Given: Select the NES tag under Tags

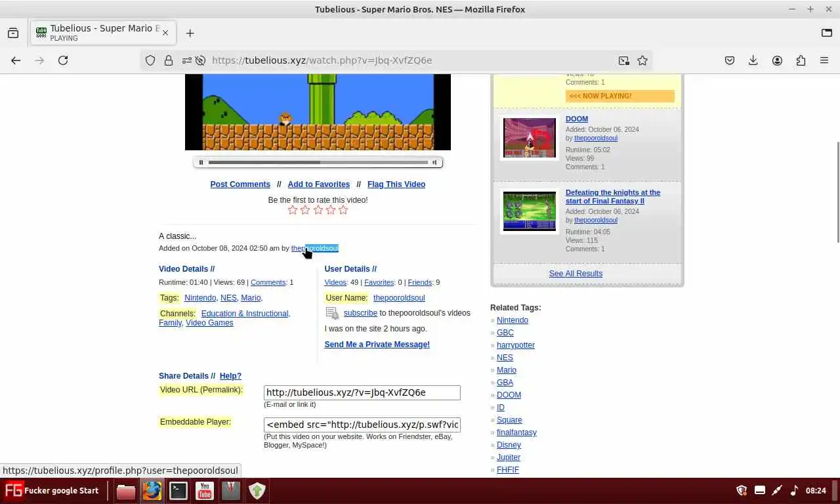Looking at the screenshot, I should tap(228, 298).
